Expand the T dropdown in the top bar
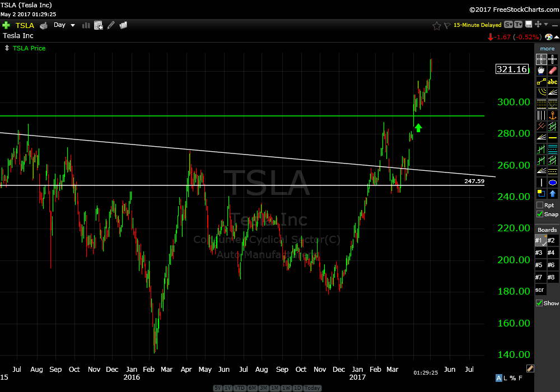 coord(518,25)
